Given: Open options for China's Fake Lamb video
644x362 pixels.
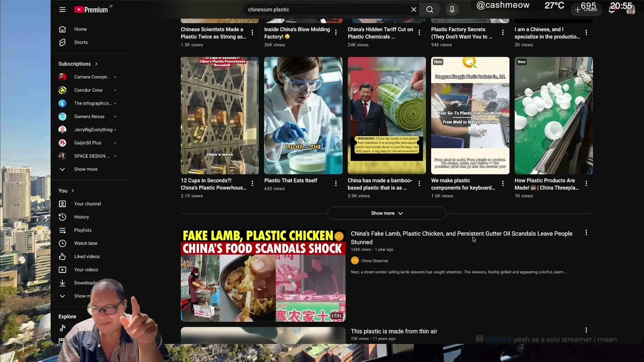Looking at the screenshot, I should point(586,233).
